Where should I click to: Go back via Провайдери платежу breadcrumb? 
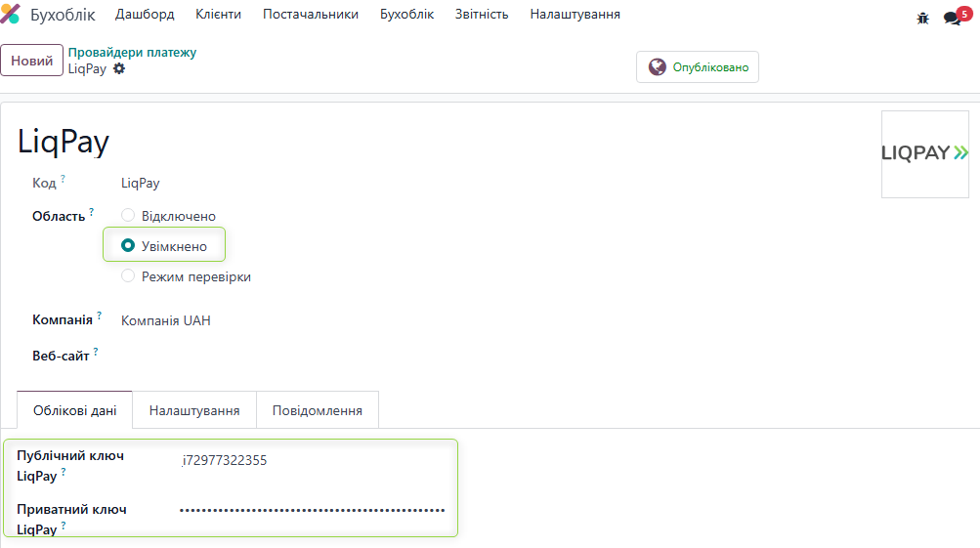coord(132,53)
